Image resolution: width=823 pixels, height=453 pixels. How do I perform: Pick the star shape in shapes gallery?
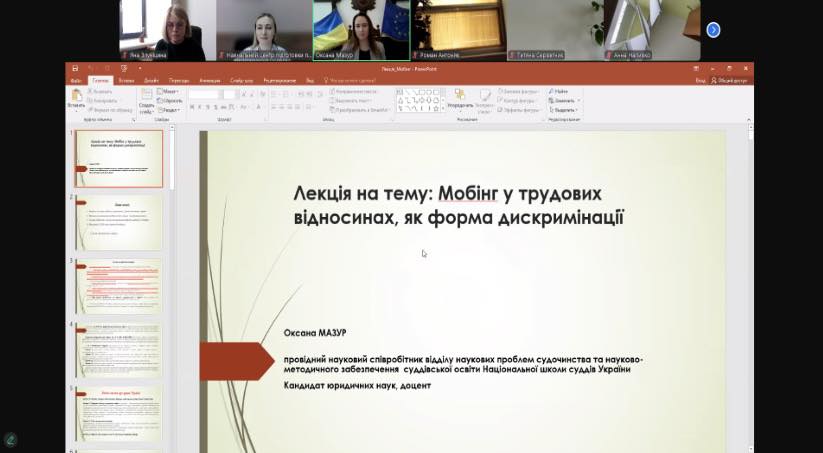tap(436, 109)
